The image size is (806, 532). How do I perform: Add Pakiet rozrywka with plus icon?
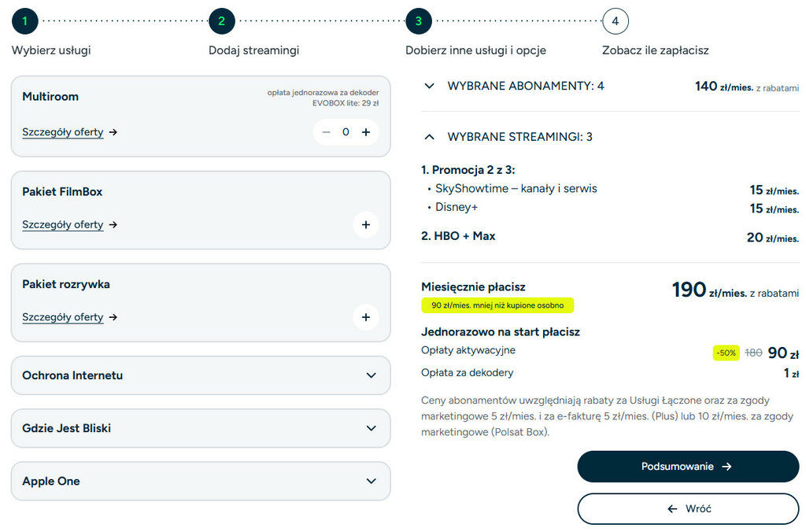pos(365,317)
